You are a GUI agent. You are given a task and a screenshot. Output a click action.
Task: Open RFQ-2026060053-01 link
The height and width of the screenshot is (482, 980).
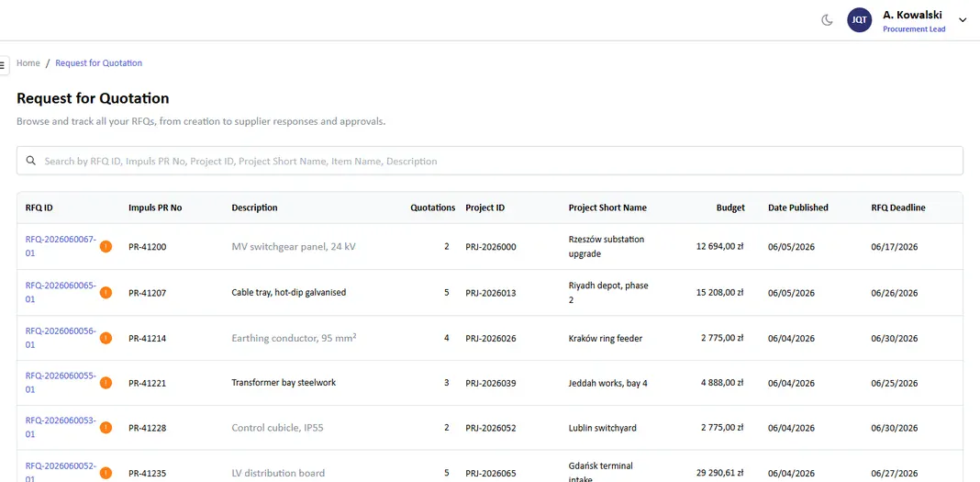[61, 428]
